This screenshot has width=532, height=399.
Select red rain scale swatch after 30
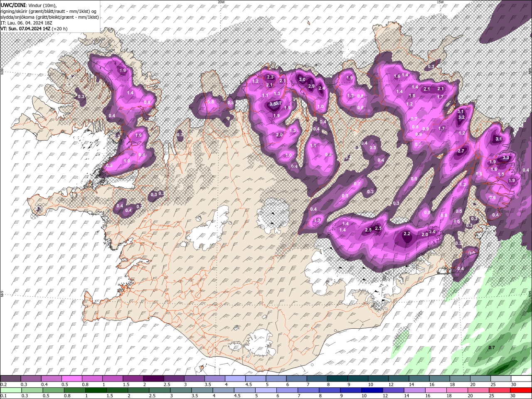521,390
